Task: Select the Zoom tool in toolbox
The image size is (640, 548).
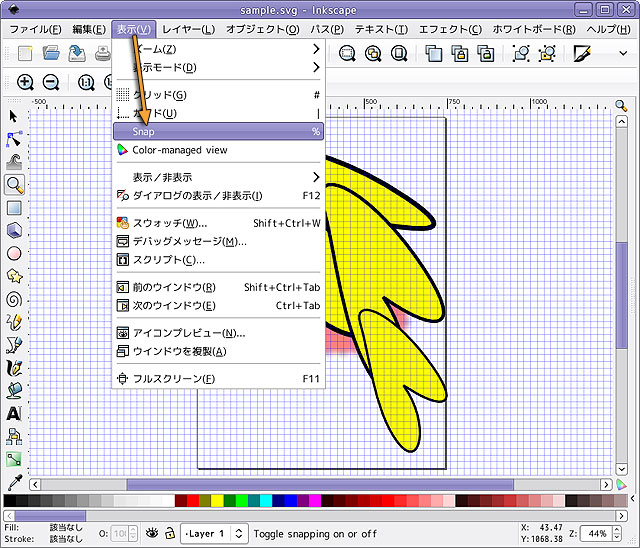Action: pyautogui.click(x=14, y=184)
